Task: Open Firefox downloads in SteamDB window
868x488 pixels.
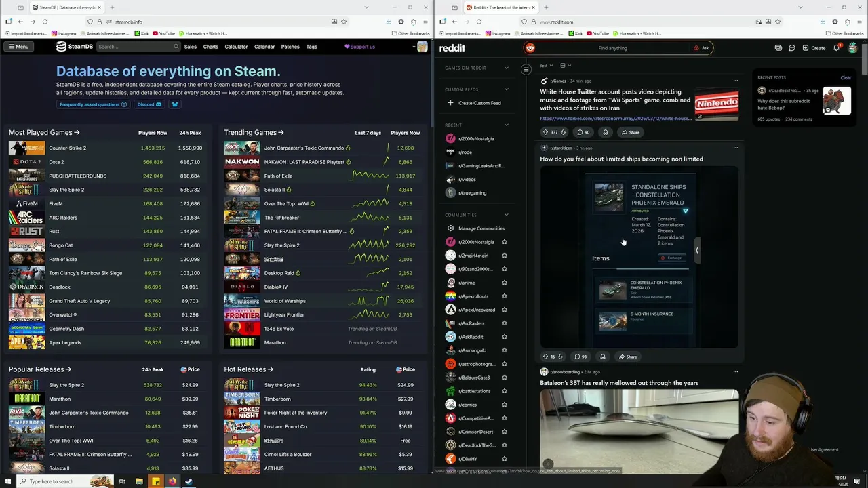Action: coord(389,22)
